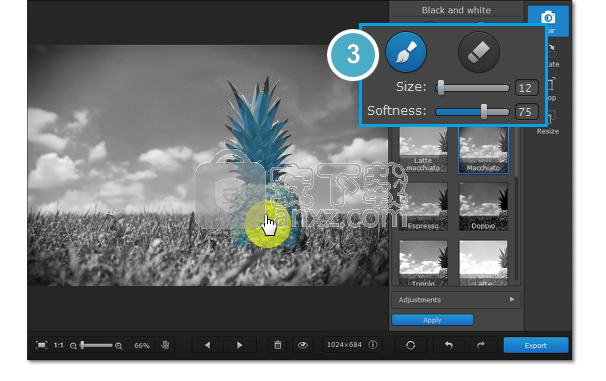Delete the image with trash icon

tap(277, 345)
